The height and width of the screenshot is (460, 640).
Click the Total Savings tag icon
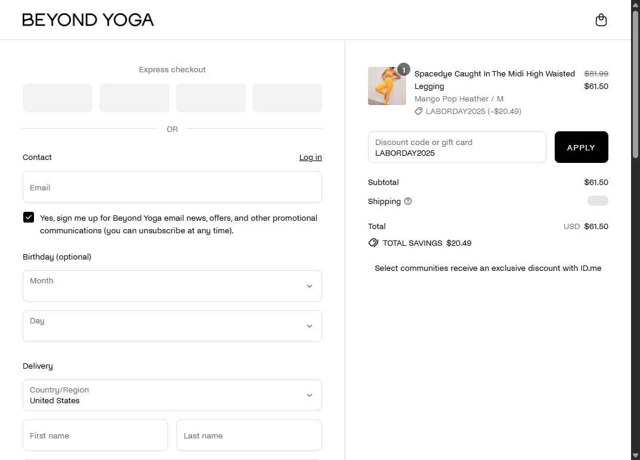pyautogui.click(x=373, y=243)
